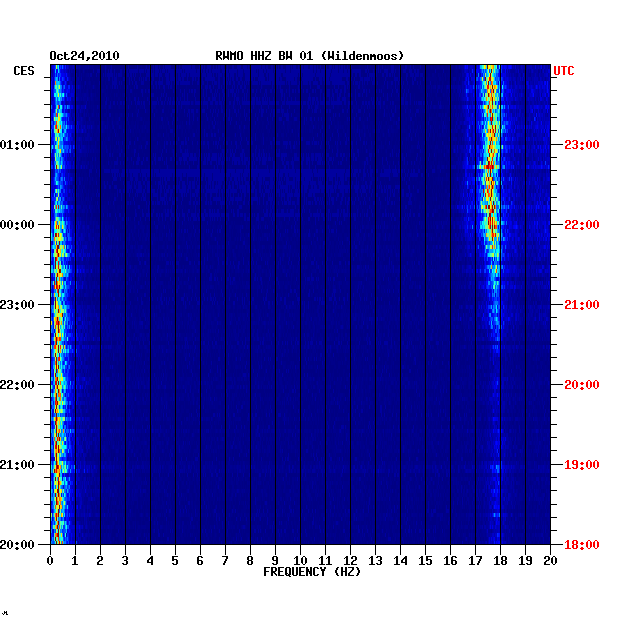Click frequency axis tick label 1
Screen dimensions: 630x624
[x=75, y=561]
